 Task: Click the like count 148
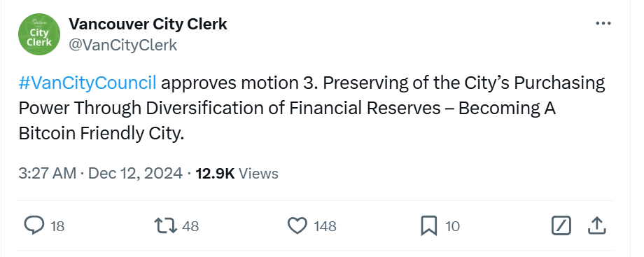[325, 226]
